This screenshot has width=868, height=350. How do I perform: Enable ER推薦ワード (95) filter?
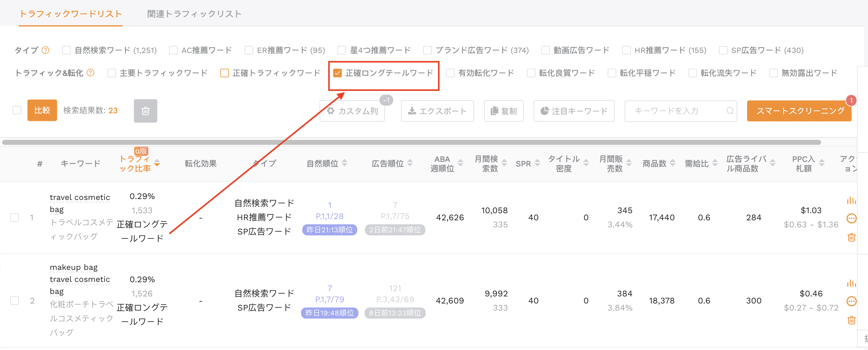(x=249, y=50)
